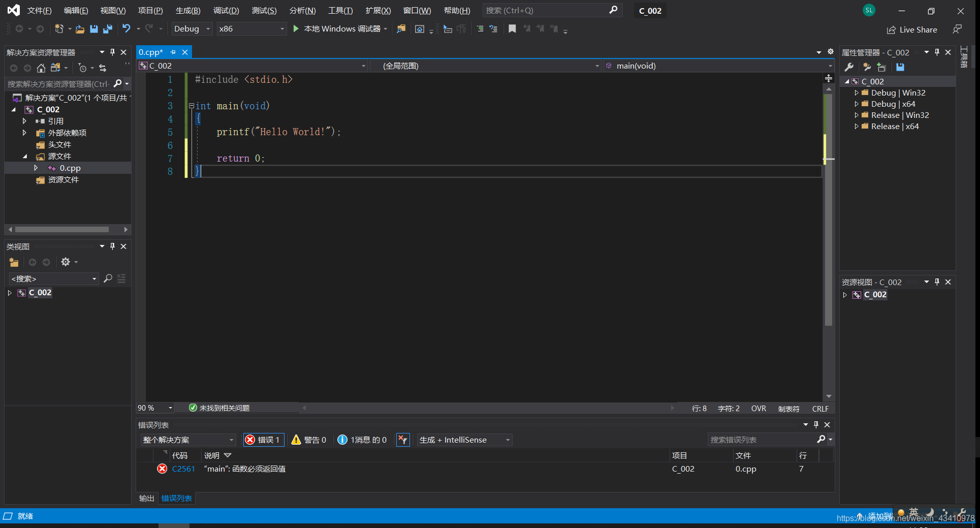Open the x86 platform dropdown
This screenshot has height=528, width=980.
click(x=252, y=29)
